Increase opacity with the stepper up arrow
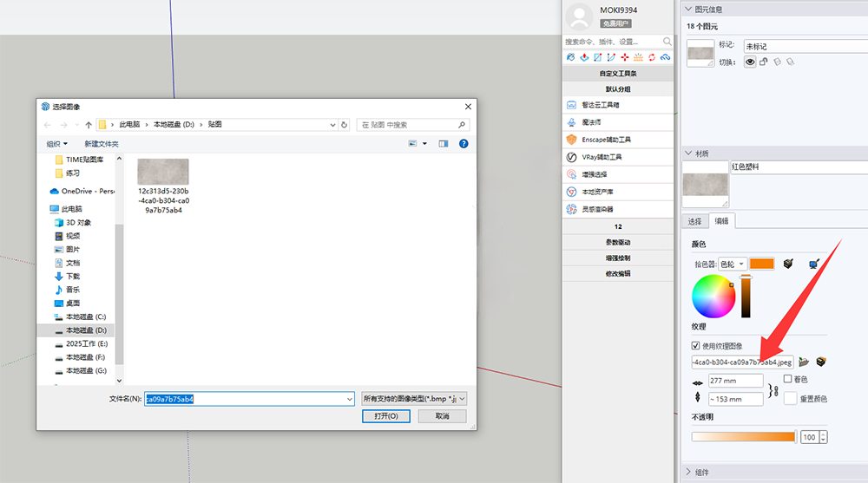 (x=824, y=434)
